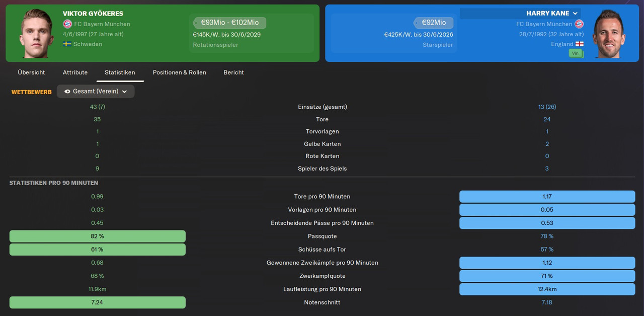Click Kane's Vorlagen pro 90 Minuten bar 0.05

pyautogui.click(x=547, y=210)
